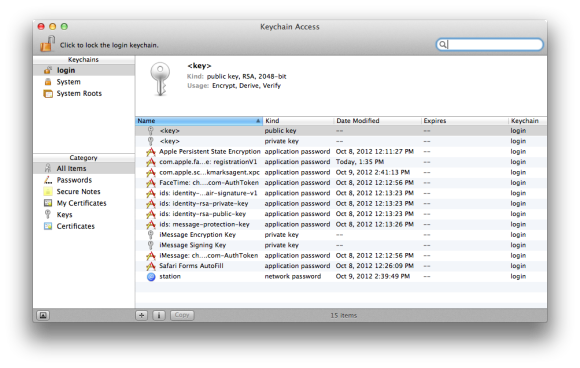Click icon beside com.apple.fa...e: registrationV1
The width and height of the screenshot is (580, 368).
coord(151,162)
